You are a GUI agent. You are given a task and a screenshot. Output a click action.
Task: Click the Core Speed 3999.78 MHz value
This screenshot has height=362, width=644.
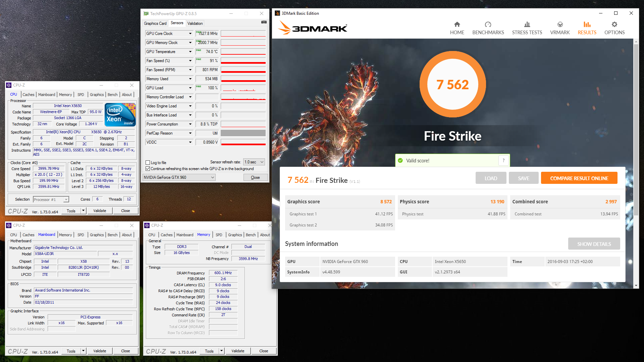49,169
